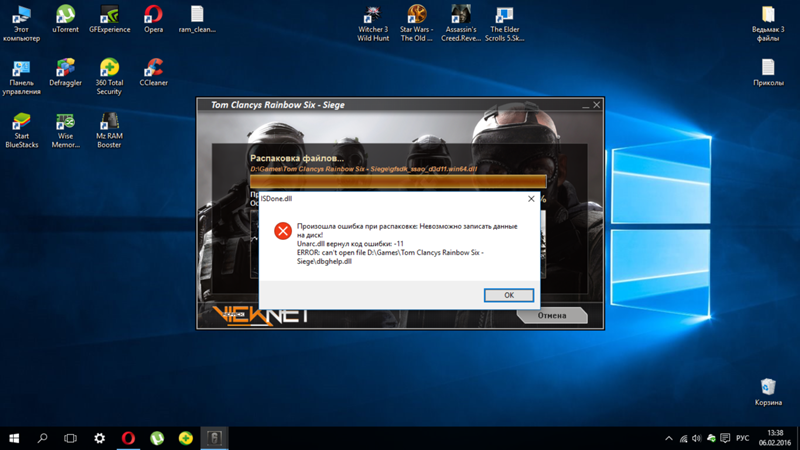Select the ram_clean file on the desktop
The height and width of the screenshot is (450, 800).
[x=197, y=19]
